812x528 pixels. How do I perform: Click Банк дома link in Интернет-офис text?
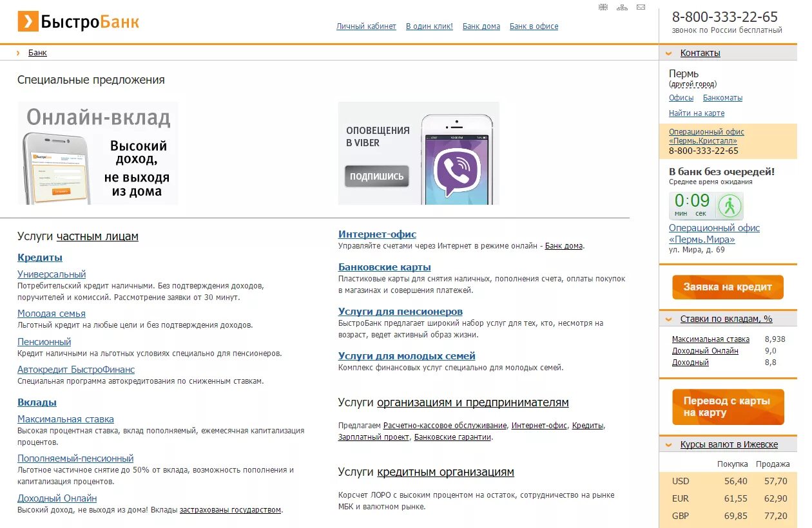point(564,246)
